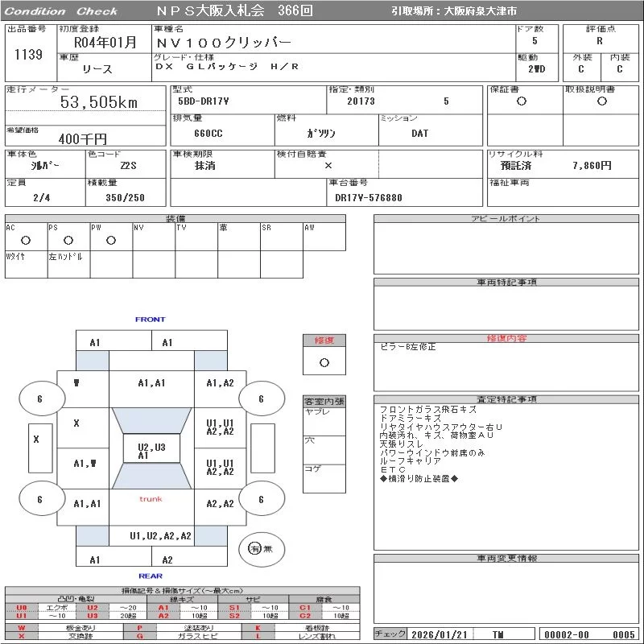Select body color value 'シルバー'
The width and height of the screenshot is (644, 644).
pyautogui.click(x=45, y=166)
